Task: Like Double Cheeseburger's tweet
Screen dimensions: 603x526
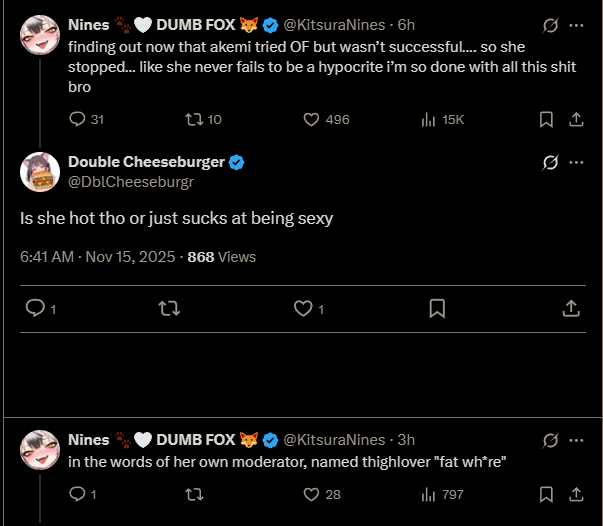Action: 303,309
